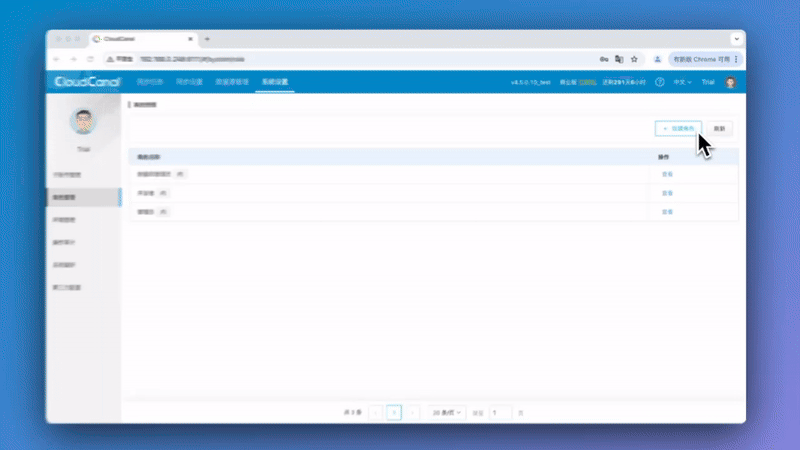800x450 pixels.
Task: Click the first role name in the table
Action: tap(154, 174)
